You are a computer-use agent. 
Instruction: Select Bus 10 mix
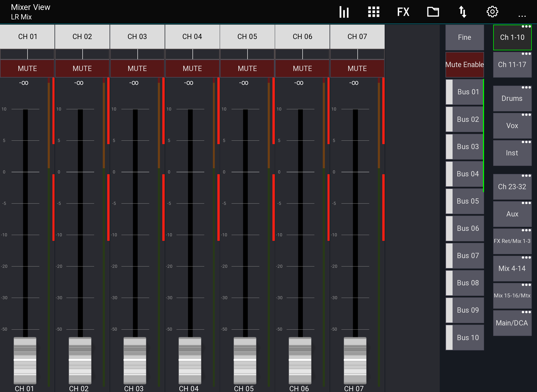pyautogui.click(x=465, y=337)
